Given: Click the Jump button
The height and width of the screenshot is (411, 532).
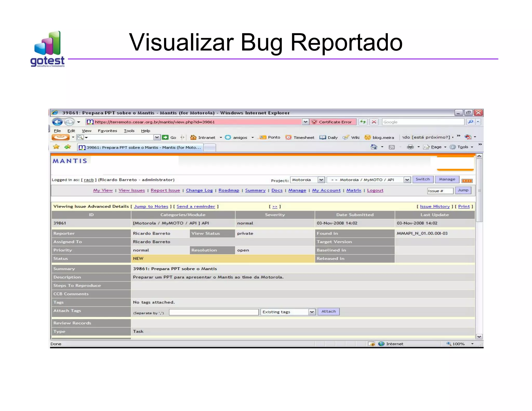Looking at the screenshot, I should (x=463, y=190).
